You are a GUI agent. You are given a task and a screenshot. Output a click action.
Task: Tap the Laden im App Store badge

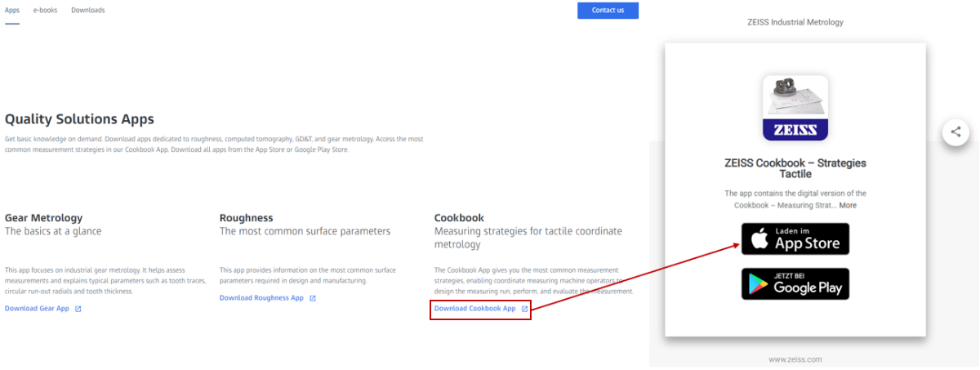point(795,238)
